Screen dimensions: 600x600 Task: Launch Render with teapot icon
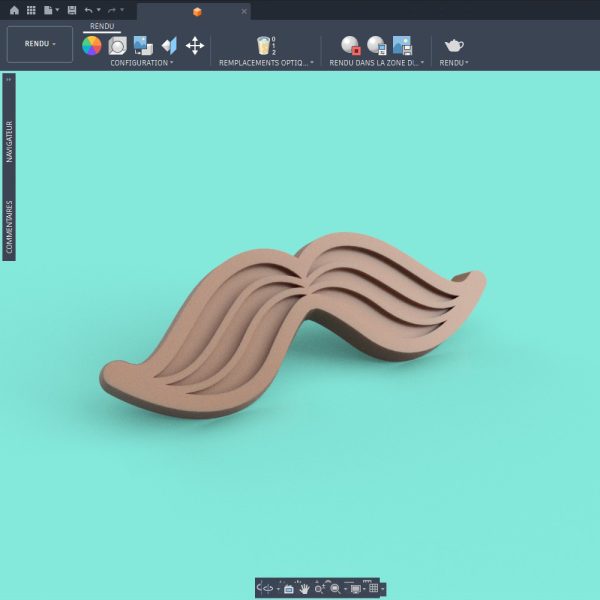[454, 46]
